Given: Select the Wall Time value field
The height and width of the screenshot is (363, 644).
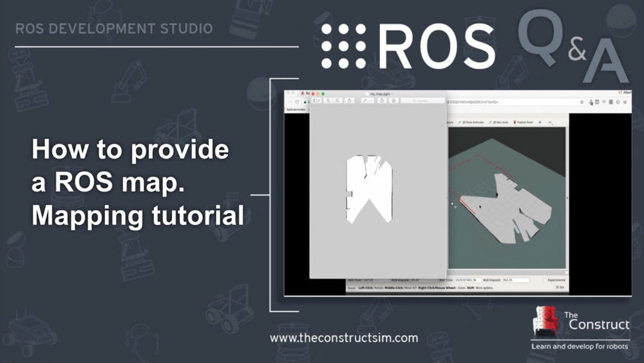Looking at the screenshot, I should pos(468,280).
